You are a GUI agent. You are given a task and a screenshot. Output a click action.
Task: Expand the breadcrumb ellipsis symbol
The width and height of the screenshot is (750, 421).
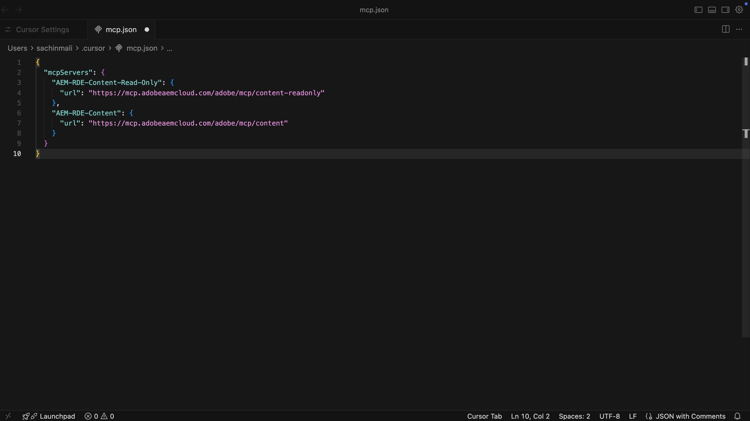pyautogui.click(x=169, y=48)
